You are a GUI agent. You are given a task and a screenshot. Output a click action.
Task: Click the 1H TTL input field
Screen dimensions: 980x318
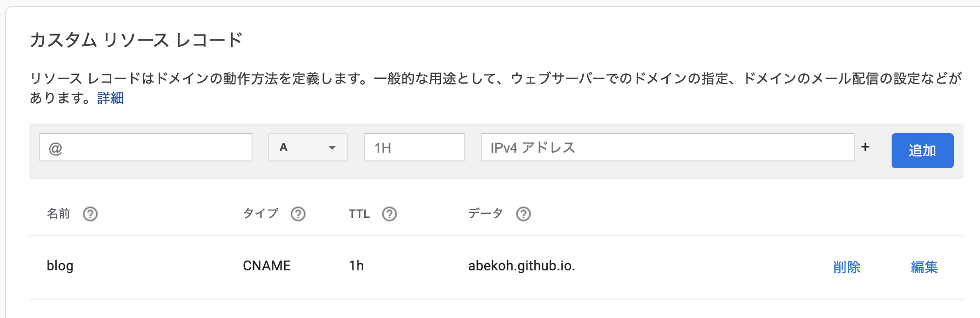pos(414,147)
